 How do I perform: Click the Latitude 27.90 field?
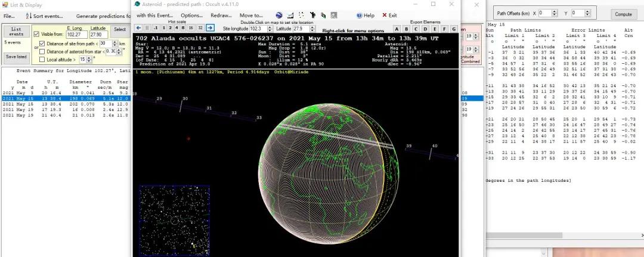point(98,35)
